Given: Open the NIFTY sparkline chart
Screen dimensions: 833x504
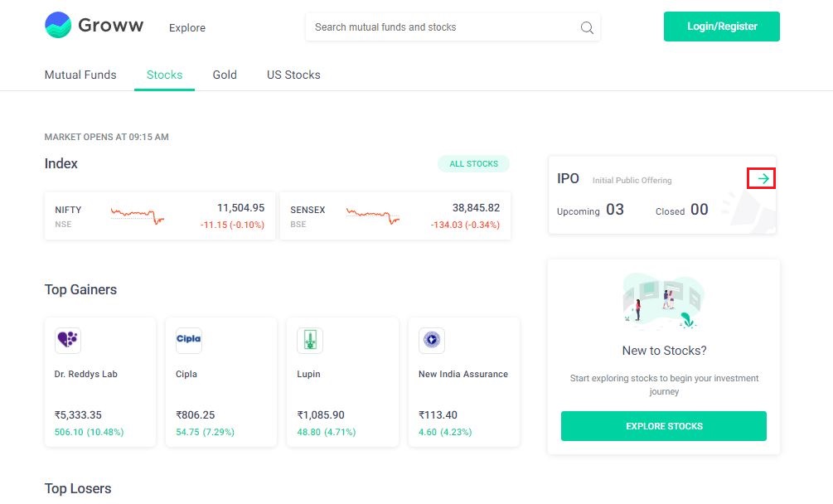Looking at the screenshot, I should [x=138, y=216].
